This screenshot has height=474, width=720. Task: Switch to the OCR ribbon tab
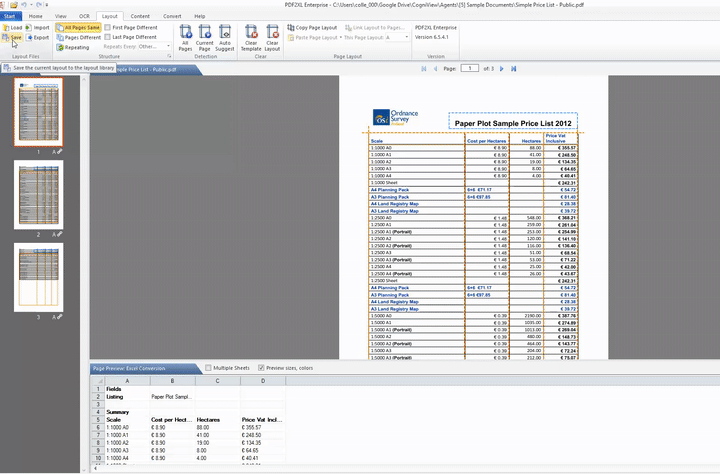click(x=84, y=16)
